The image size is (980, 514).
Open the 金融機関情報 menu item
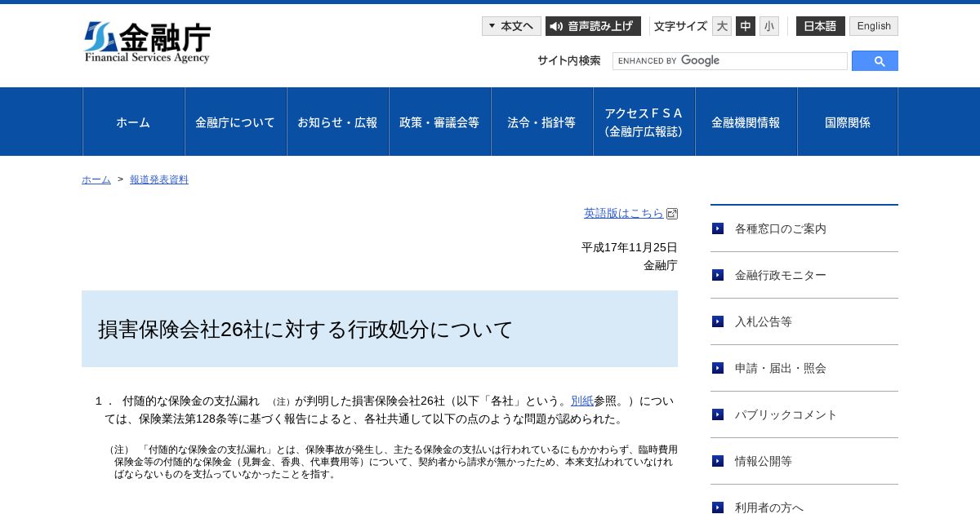click(746, 122)
